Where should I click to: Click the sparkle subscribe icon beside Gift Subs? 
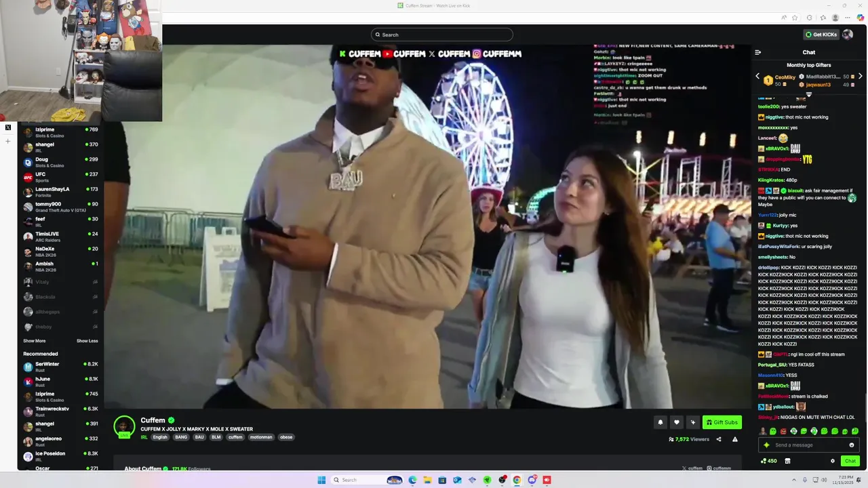click(x=692, y=422)
